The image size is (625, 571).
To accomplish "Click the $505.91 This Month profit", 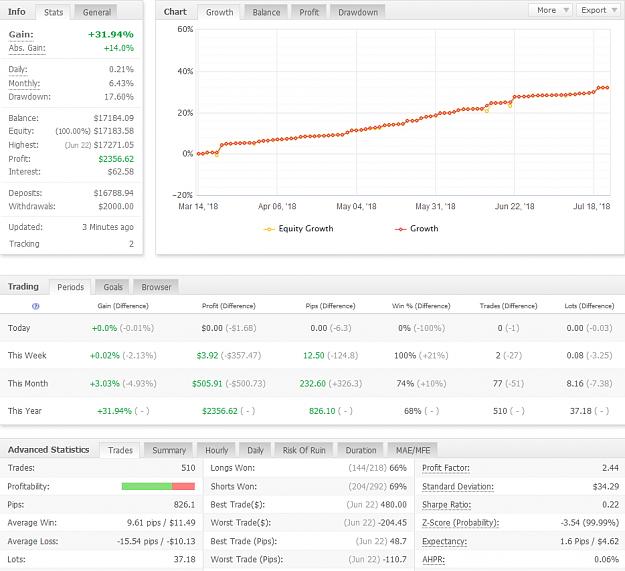I will click(207, 384).
